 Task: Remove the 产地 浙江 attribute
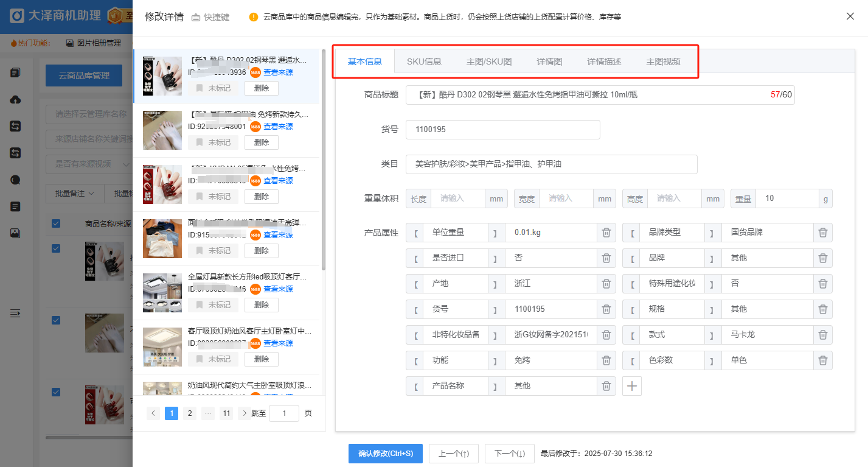click(x=606, y=284)
